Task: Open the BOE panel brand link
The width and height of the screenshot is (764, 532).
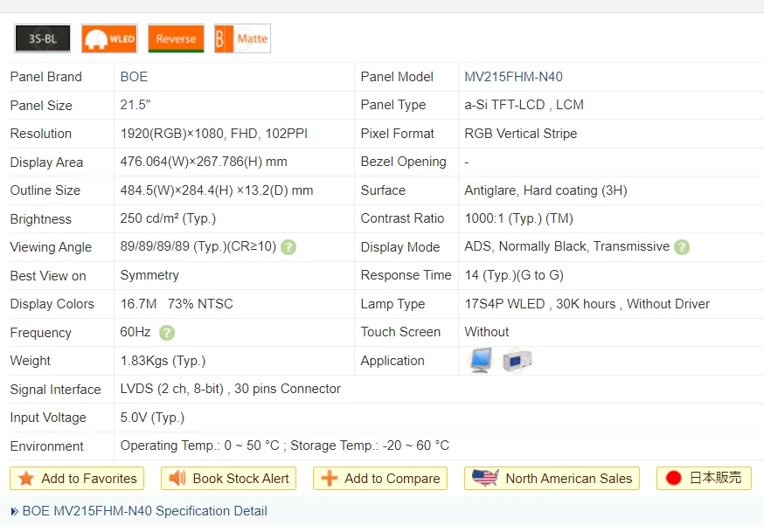Action: (x=134, y=77)
